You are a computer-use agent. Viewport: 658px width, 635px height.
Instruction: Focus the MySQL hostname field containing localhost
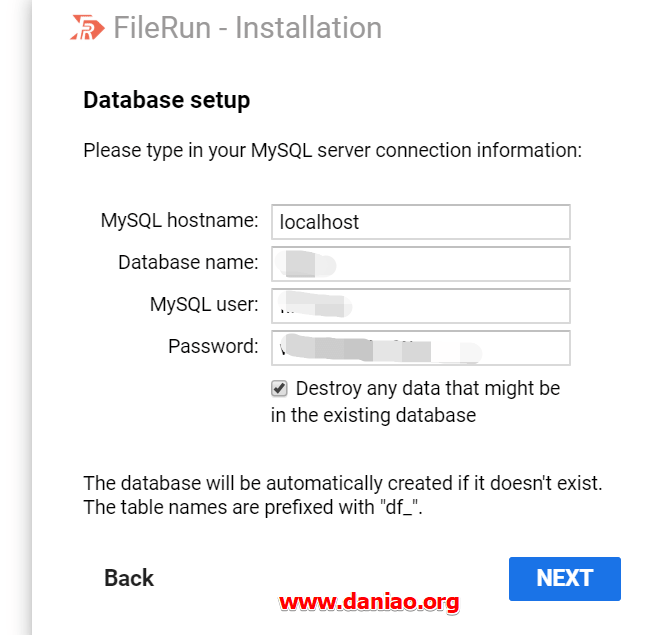point(420,222)
